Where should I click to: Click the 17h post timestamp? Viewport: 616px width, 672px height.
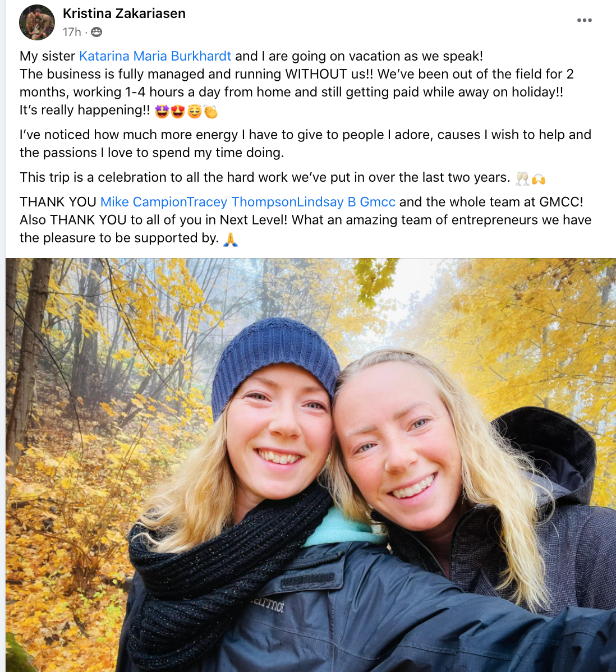[x=72, y=32]
